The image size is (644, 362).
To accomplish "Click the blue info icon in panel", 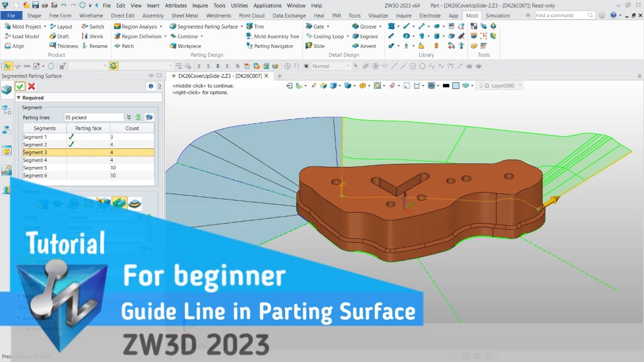I will [x=151, y=86].
